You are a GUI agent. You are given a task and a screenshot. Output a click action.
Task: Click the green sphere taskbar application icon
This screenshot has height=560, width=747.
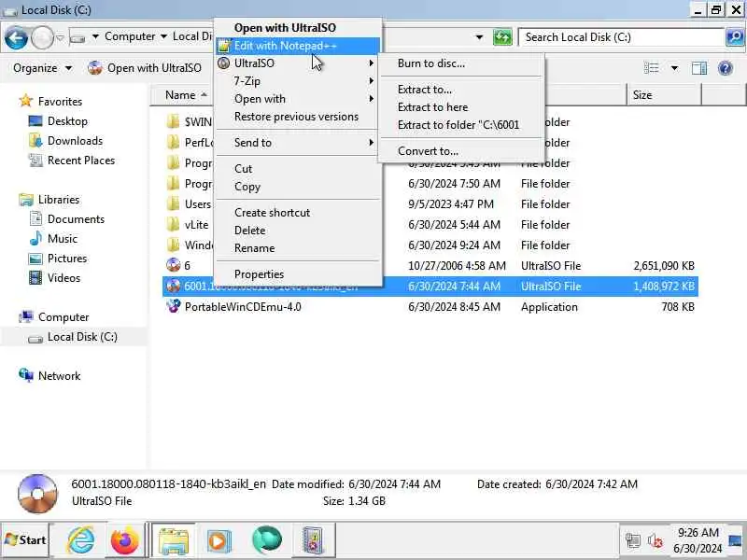point(266,540)
